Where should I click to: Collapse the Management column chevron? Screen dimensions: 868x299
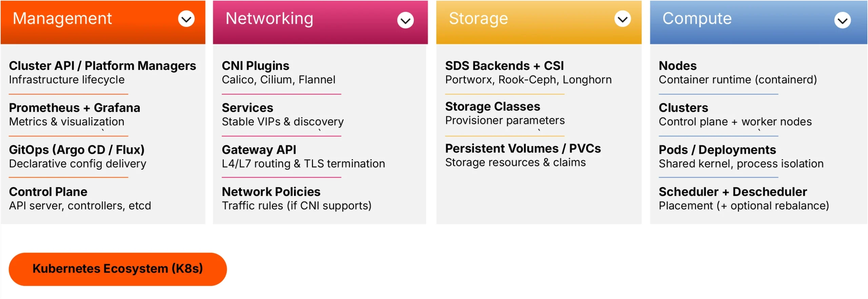[x=186, y=19]
